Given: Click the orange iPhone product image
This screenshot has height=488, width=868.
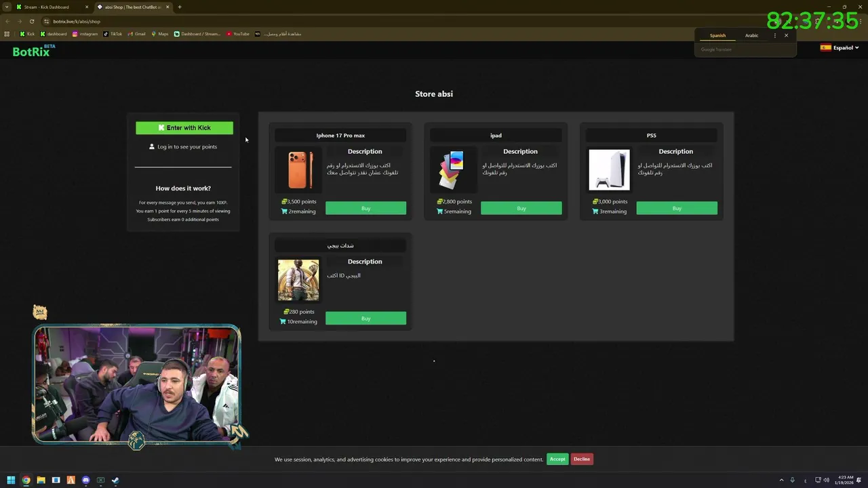Looking at the screenshot, I should click(x=298, y=169).
